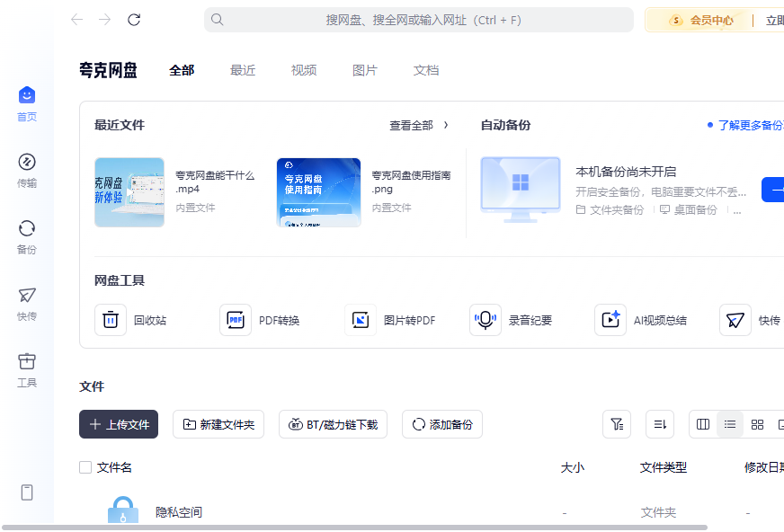Open the 了解更多备份 link
The width and height of the screenshot is (784, 532).
pos(751,126)
